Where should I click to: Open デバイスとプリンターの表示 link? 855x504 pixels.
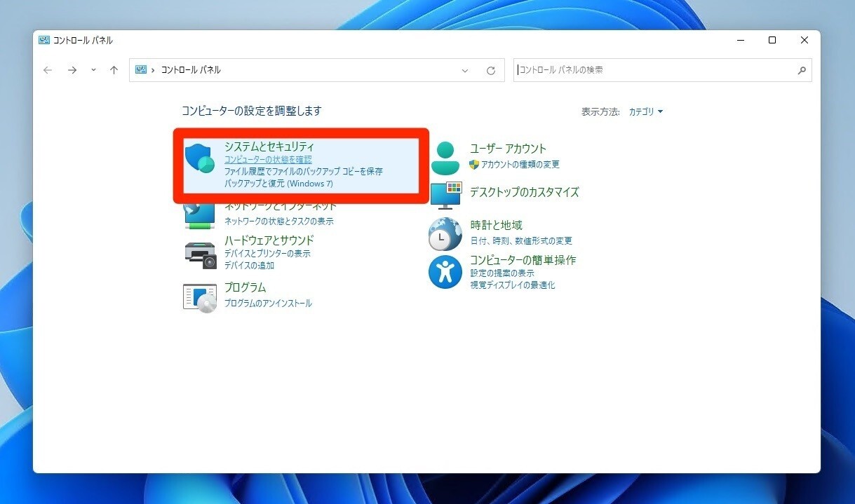point(267,254)
